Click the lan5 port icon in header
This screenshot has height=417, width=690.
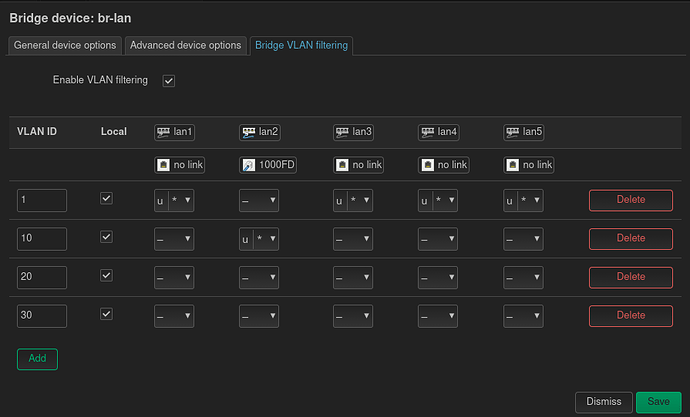(512, 132)
